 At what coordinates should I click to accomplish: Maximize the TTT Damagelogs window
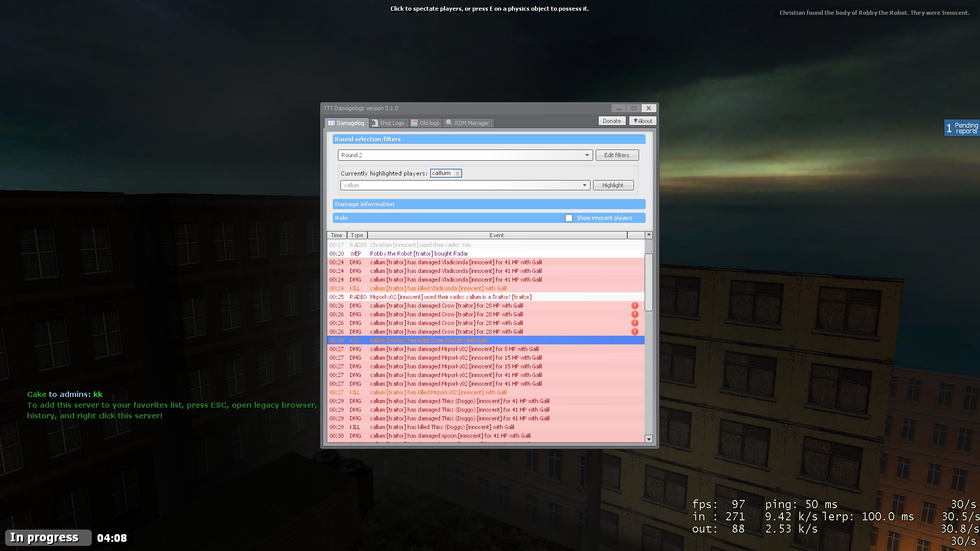point(634,108)
